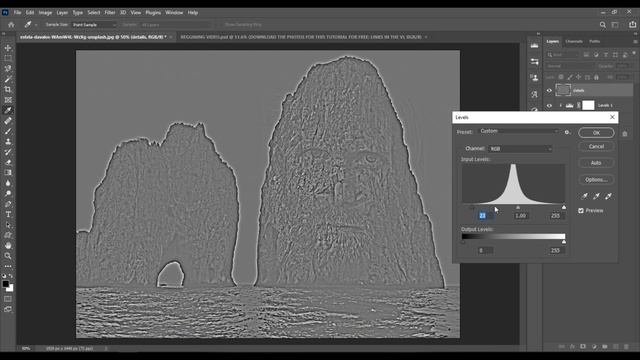Click the white input level slider handle
Image resolution: width=640 pixels, height=360 pixels.
tap(564, 208)
